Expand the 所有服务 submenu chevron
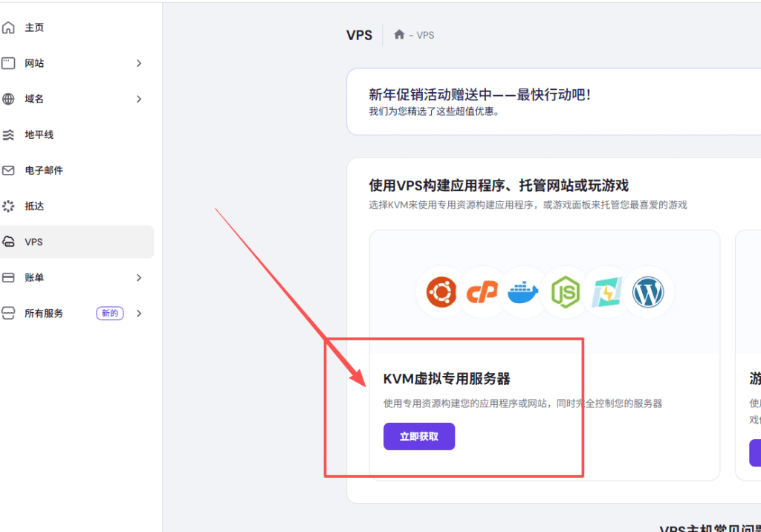761x532 pixels. [x=139, y=313]
